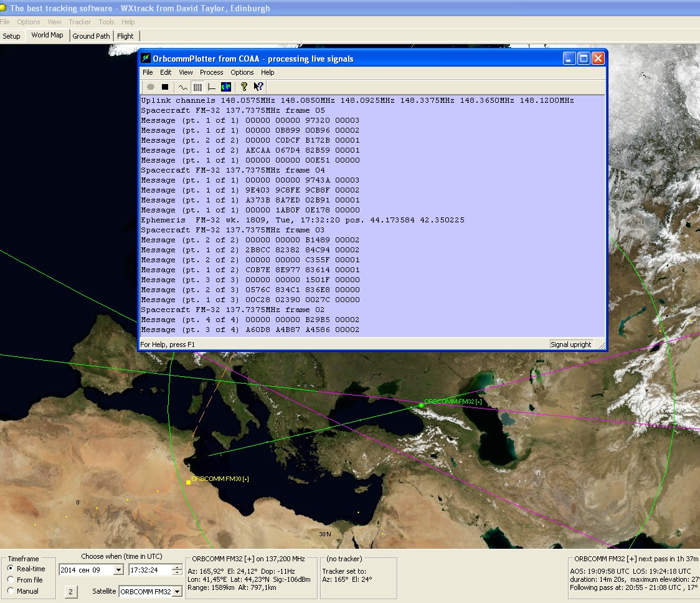Switch to the Setup tab
This screenshot has height=603, width=700.
(12, 36)
